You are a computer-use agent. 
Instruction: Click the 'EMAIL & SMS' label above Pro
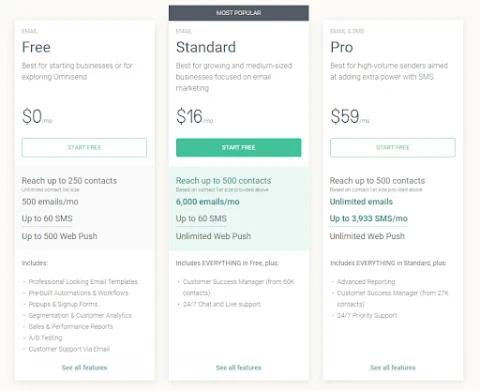(347, 31)
